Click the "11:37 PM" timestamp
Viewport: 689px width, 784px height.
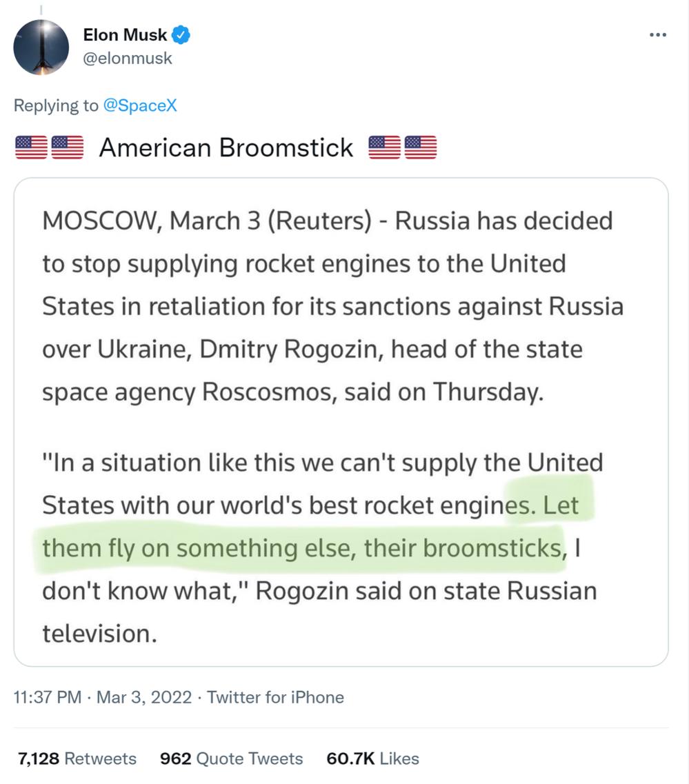click(x=47, y=697)
